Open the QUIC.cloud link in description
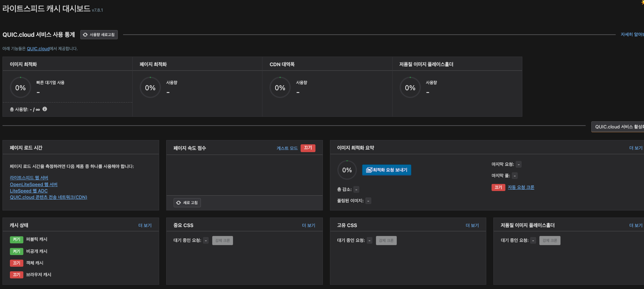The height and width of the screenshot is (289, 644). coord(38,49)
